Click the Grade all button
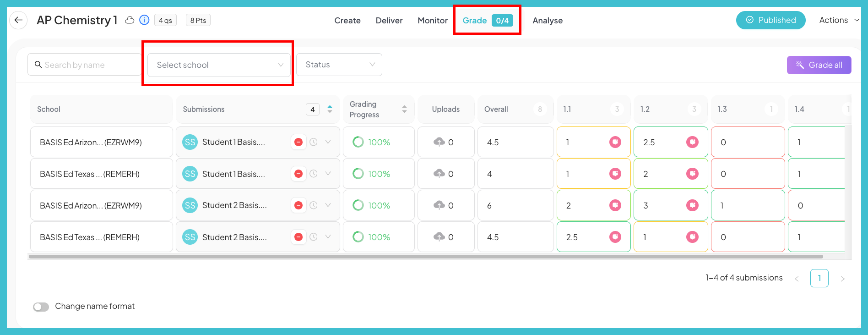868x335 pixels. coord(819,65)
